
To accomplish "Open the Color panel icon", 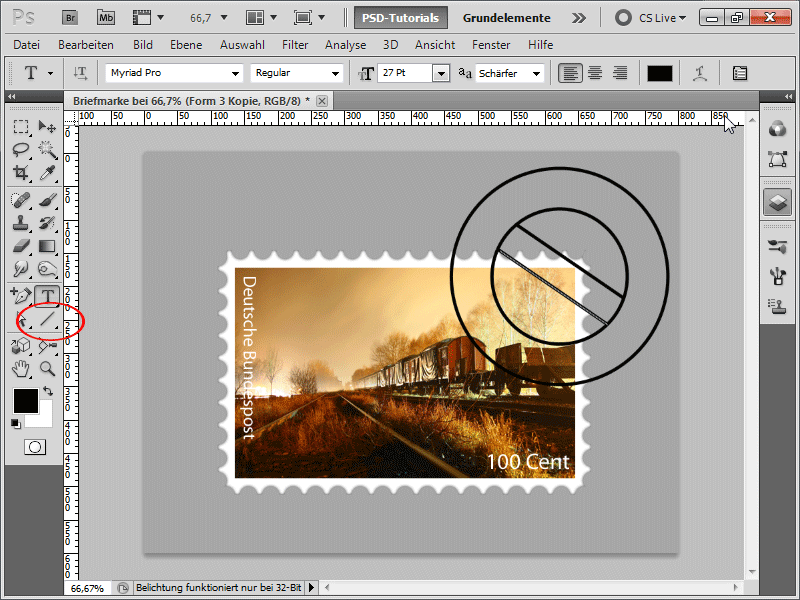I will 777,129.
